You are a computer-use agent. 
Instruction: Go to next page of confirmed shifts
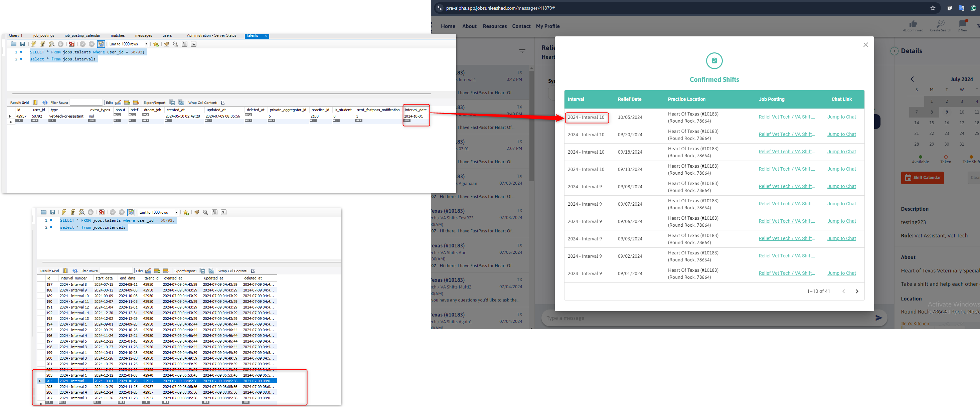coord(857,291)
